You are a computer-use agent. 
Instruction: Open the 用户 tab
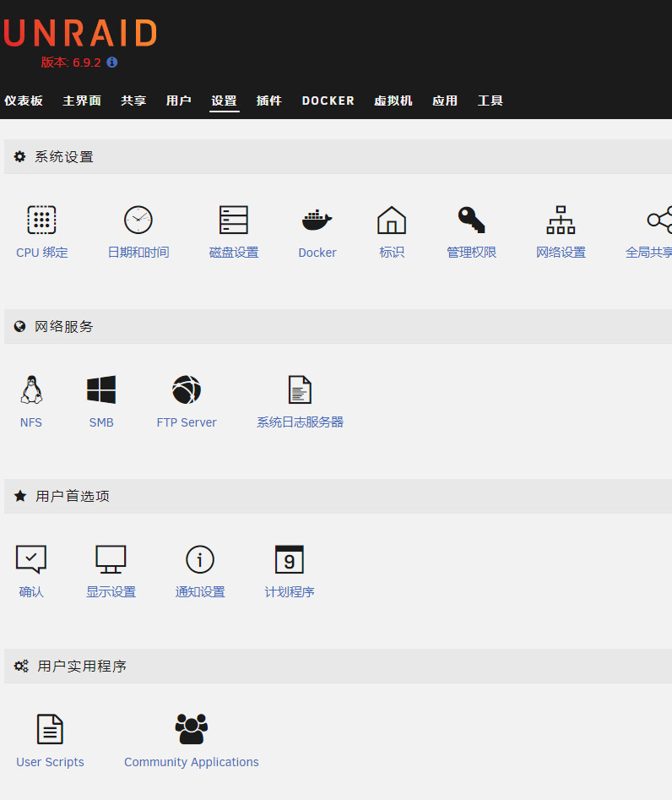[178, 101]
